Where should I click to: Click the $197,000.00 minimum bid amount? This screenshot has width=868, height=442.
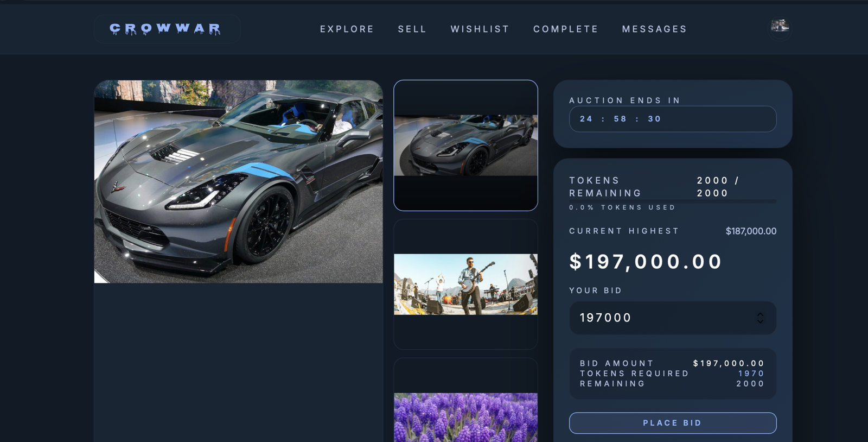[x=646, y=262]
